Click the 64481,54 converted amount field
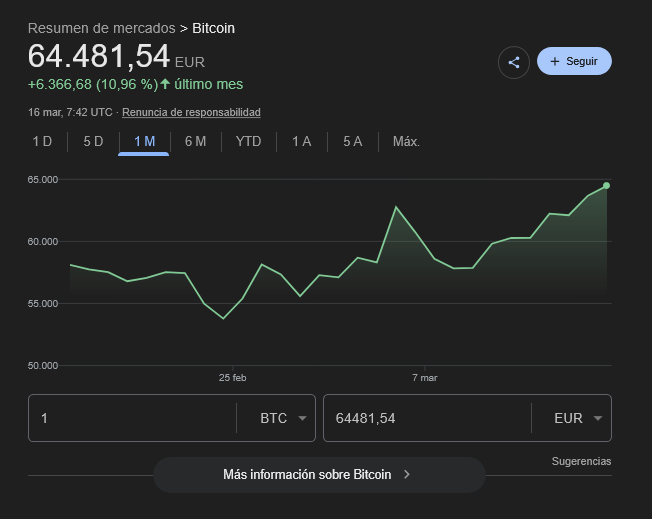This screenshot has width=652, height=519. click(427, 418)
